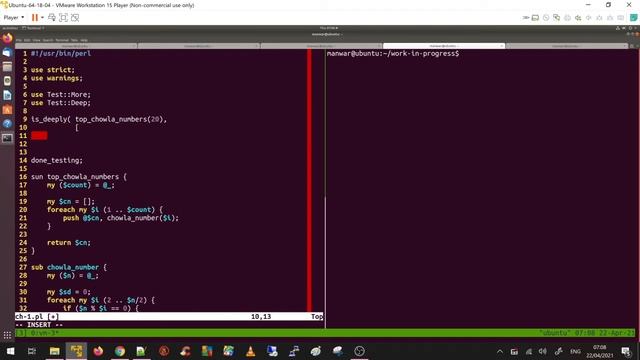Open OBS Studio from the Windows taskbar
640x360 pixels.
click(359, 351)
